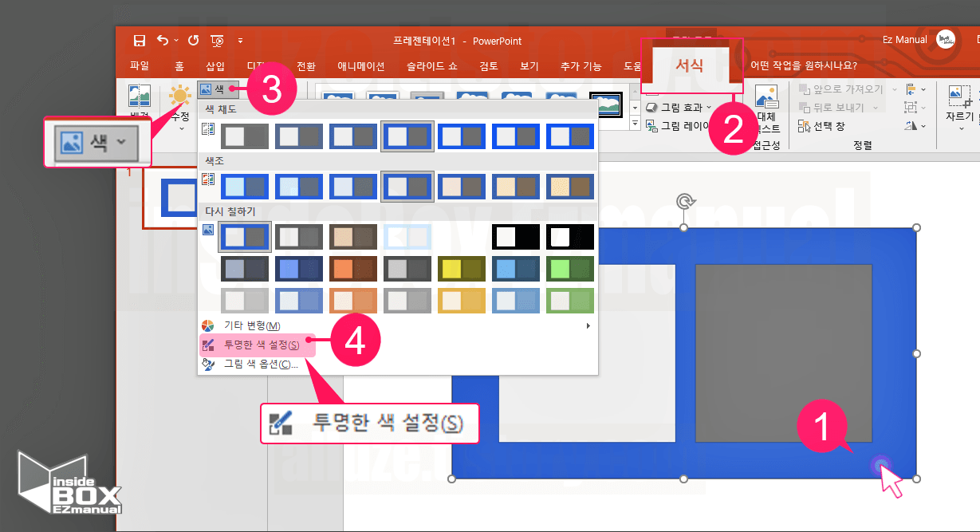Apply the light gold recolor swatch

point(462,301)
